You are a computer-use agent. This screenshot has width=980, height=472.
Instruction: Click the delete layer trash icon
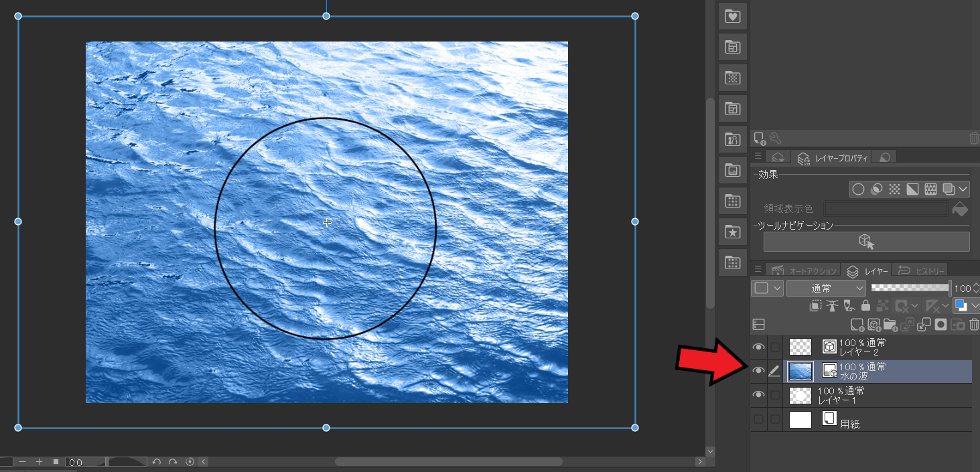[x=973, y=325]
